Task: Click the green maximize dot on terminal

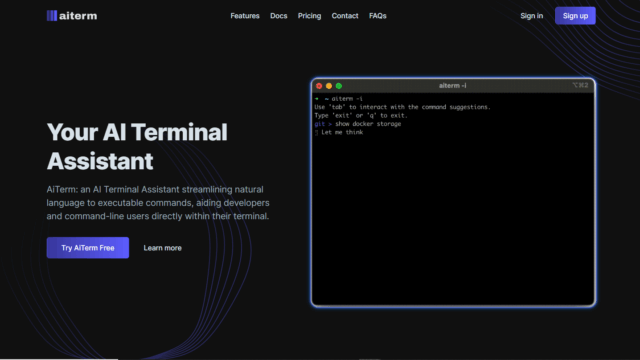Action: (339, 86)
